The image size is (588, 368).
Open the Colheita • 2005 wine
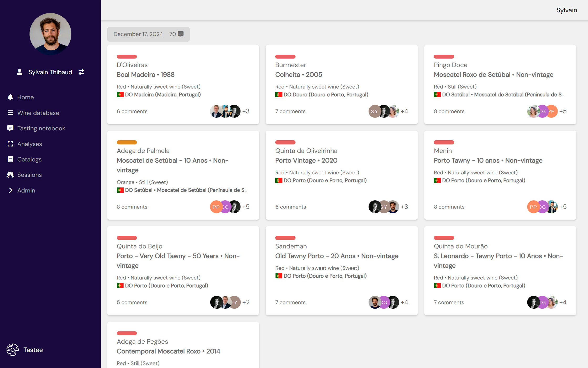tap(298, 75)
